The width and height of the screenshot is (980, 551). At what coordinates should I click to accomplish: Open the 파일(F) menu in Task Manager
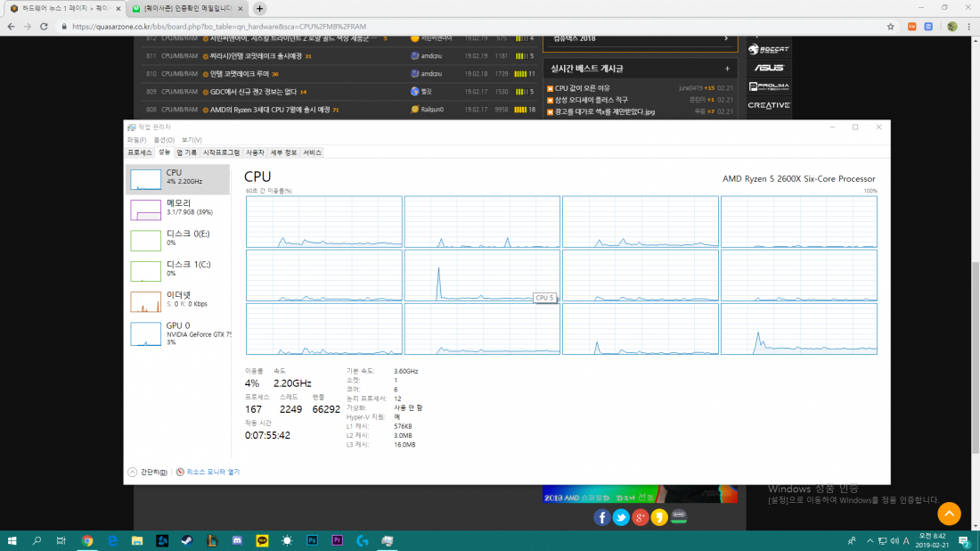[x=136, y=140]
